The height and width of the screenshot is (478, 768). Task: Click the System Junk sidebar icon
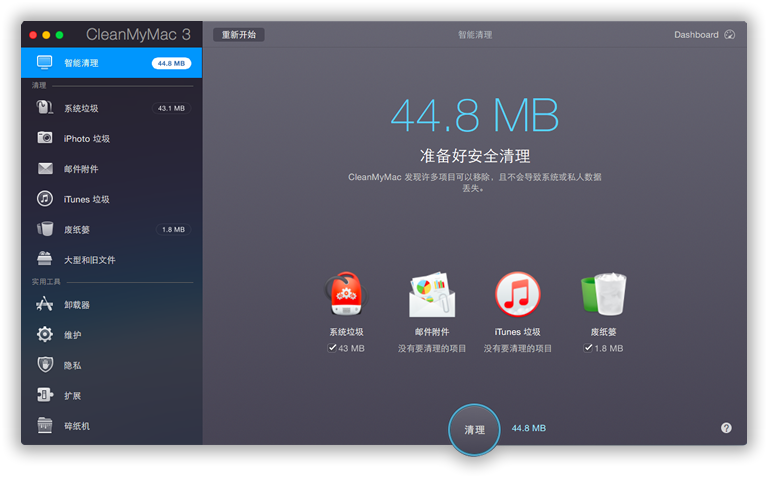point(45,108)
